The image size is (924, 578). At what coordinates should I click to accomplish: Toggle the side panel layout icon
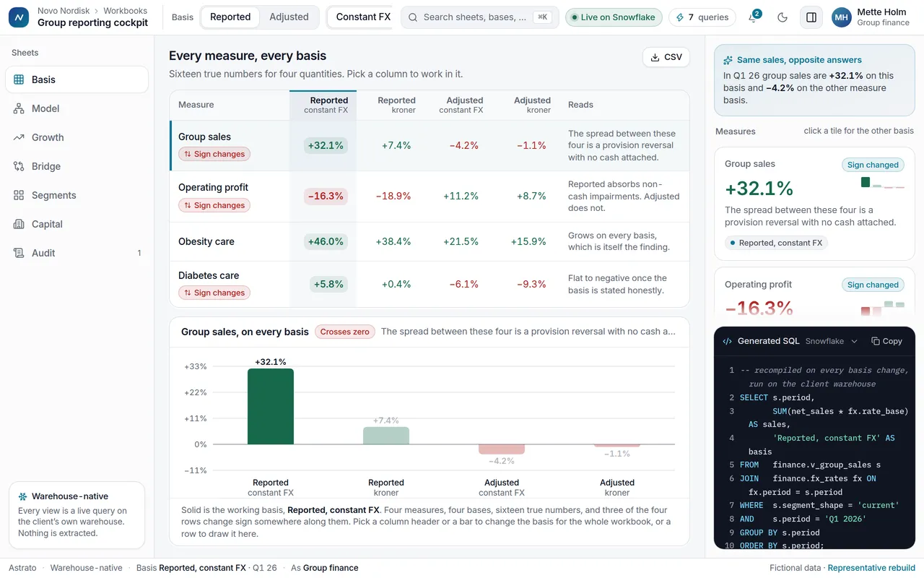[811, 17]
